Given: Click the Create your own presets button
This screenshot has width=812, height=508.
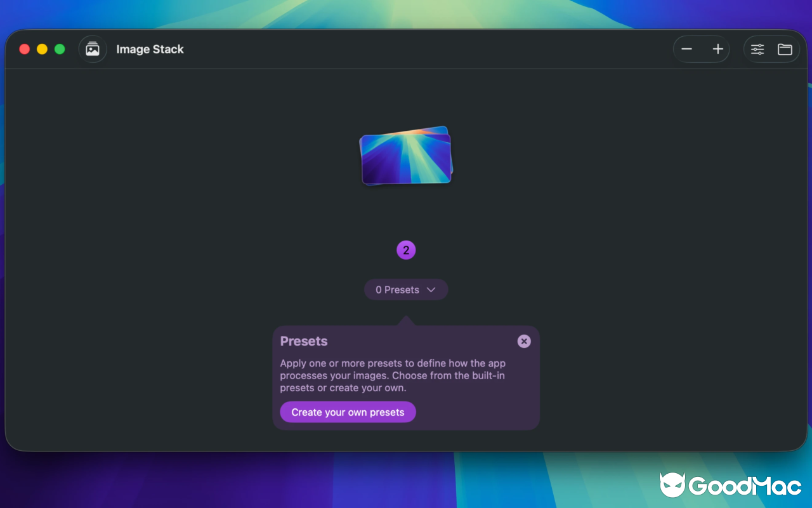Looking at the screenshot, I should tap(348, 411).
